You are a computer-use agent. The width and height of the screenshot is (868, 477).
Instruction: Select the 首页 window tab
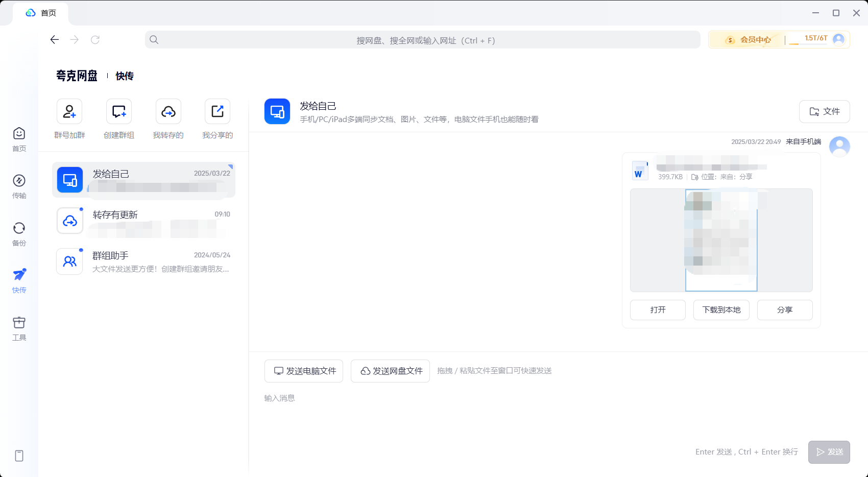(x=40, y=13)
